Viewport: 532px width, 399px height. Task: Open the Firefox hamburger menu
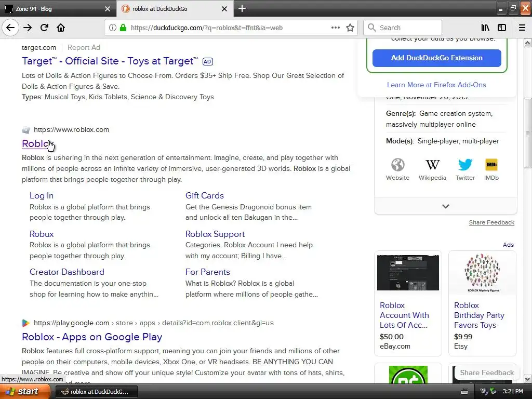point(522,28)
